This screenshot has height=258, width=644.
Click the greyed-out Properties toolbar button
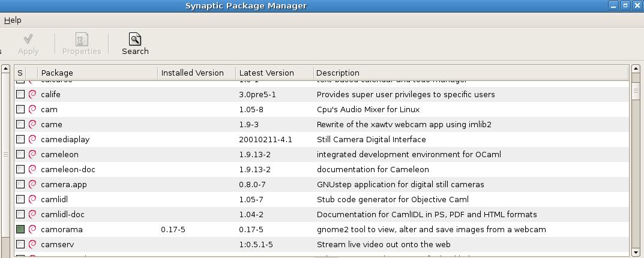click(x=81, y=44)
